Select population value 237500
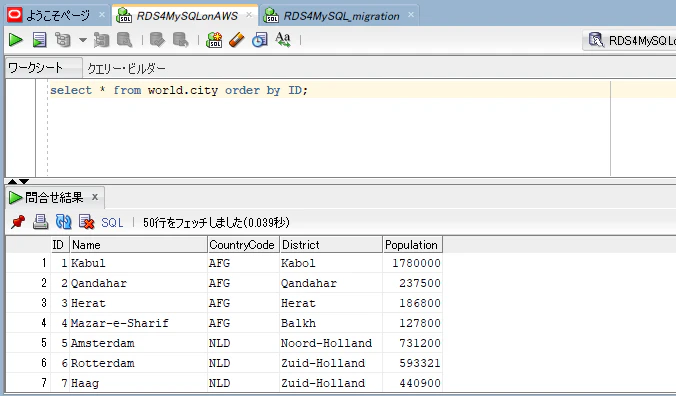This screenshot has width=676, height=396. point(412,283)
